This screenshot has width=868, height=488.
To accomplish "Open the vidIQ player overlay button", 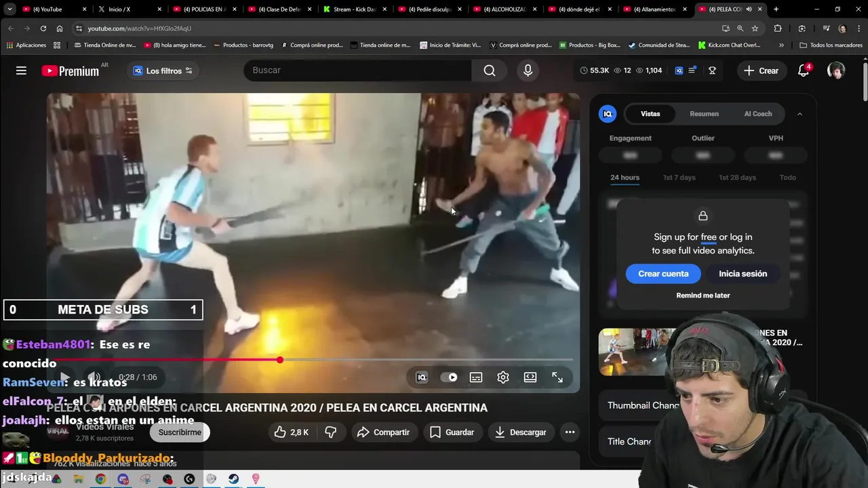I will pos(422,378).
